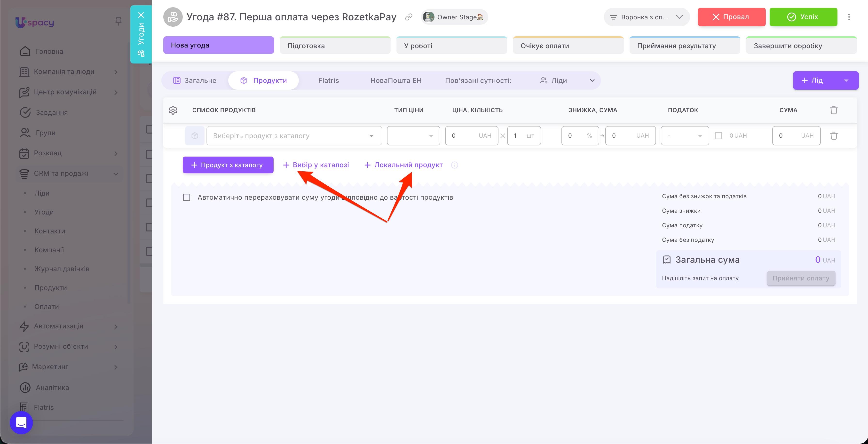
Task: Copy deal link via chain icon
Action: 409,17
